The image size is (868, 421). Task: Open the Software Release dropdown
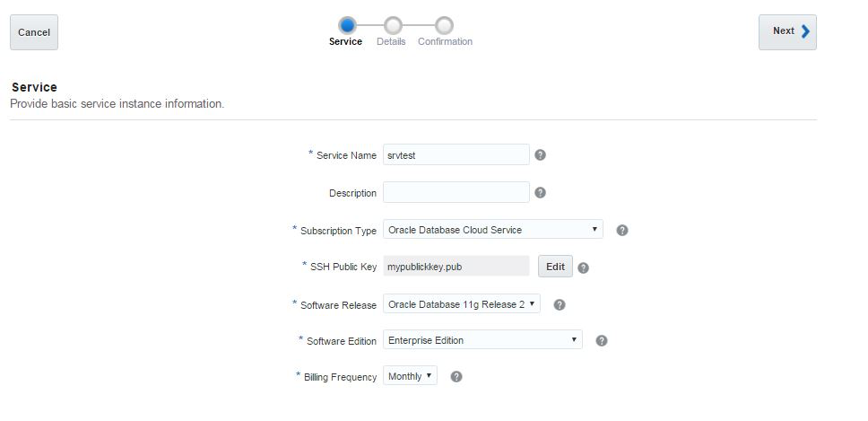(x=461, y=304)
